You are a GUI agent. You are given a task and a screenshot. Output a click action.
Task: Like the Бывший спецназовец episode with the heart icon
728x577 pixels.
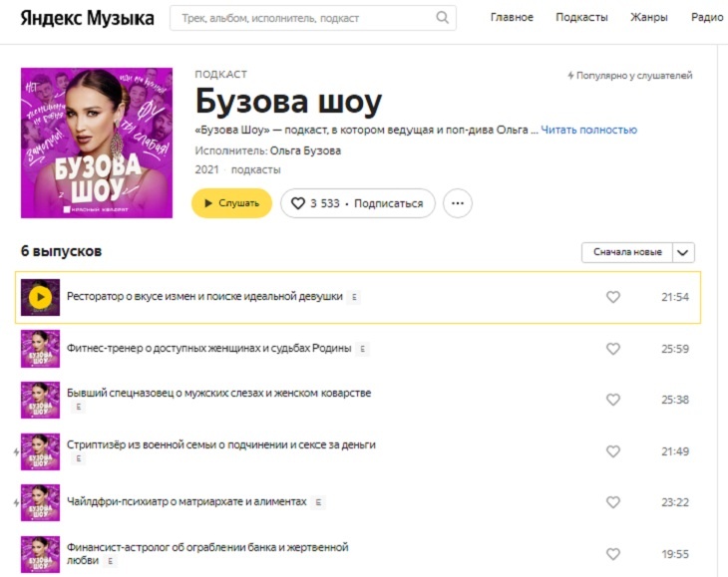[x=613, y=400]
